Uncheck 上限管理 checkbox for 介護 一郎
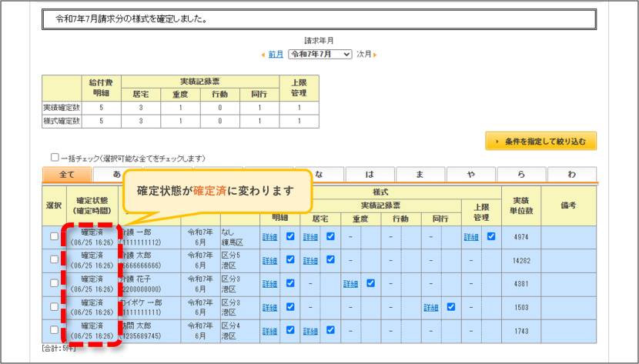639x364 pixels. coord(491,236)
